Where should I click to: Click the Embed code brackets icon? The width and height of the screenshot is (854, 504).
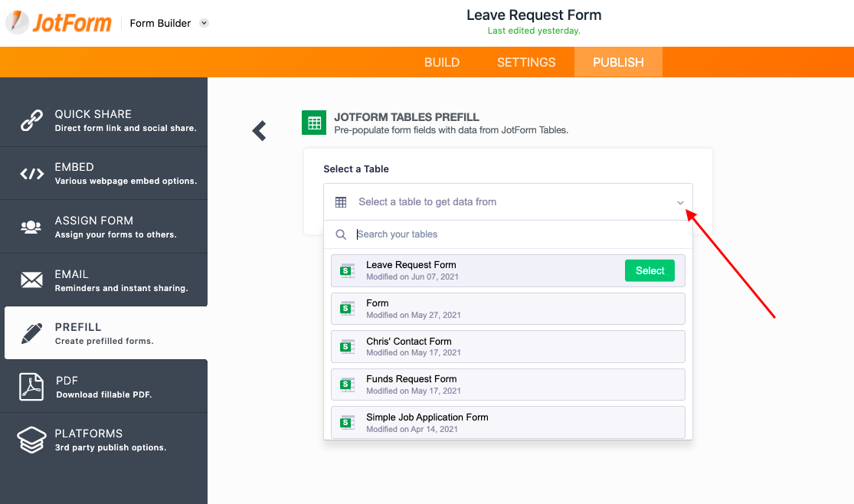[x=31, y=174]
